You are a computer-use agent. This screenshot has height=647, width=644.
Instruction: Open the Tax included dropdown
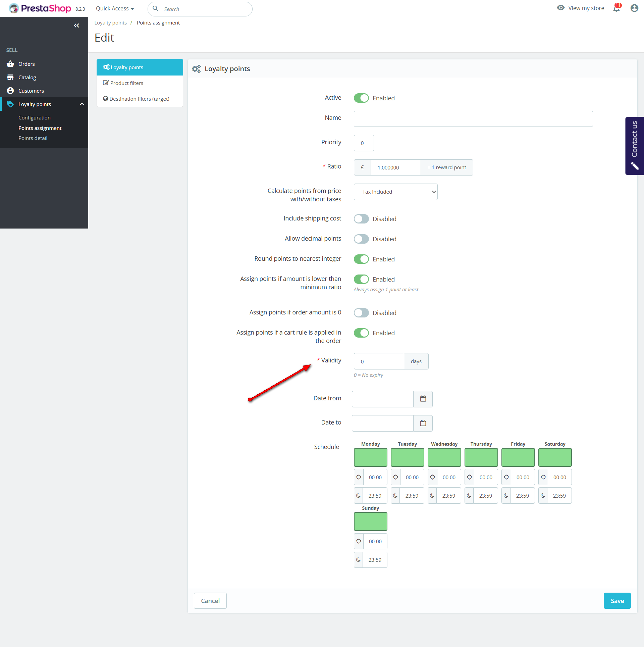tap(395, 192)
